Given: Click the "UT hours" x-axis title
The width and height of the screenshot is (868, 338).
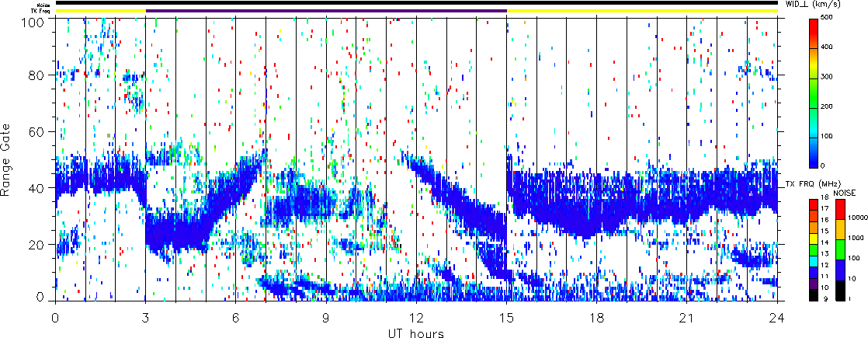Looking at the screenshot, I should [414, 333].
